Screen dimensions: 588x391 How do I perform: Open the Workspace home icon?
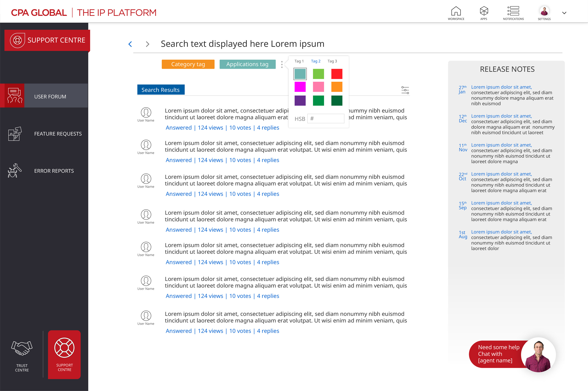click(456, 11)
